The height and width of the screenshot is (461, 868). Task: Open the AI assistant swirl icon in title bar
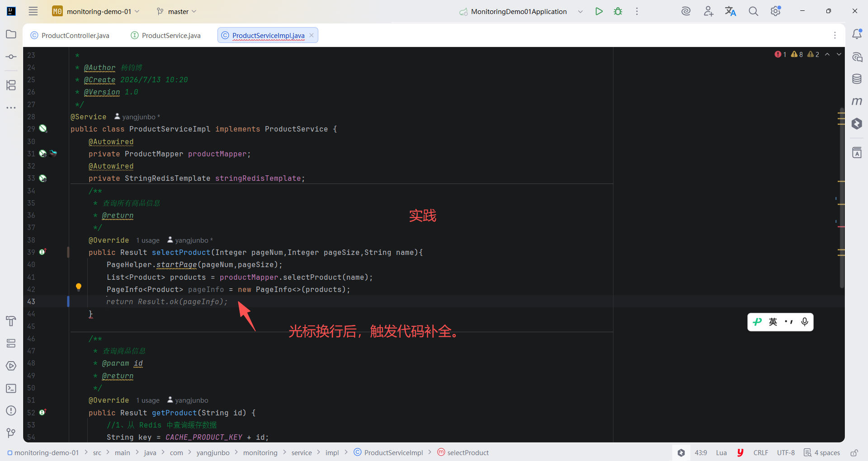tap(686, 11)
